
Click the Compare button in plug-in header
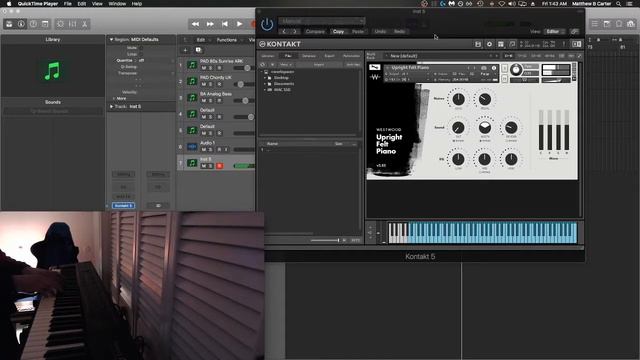[x=315, y=31]
